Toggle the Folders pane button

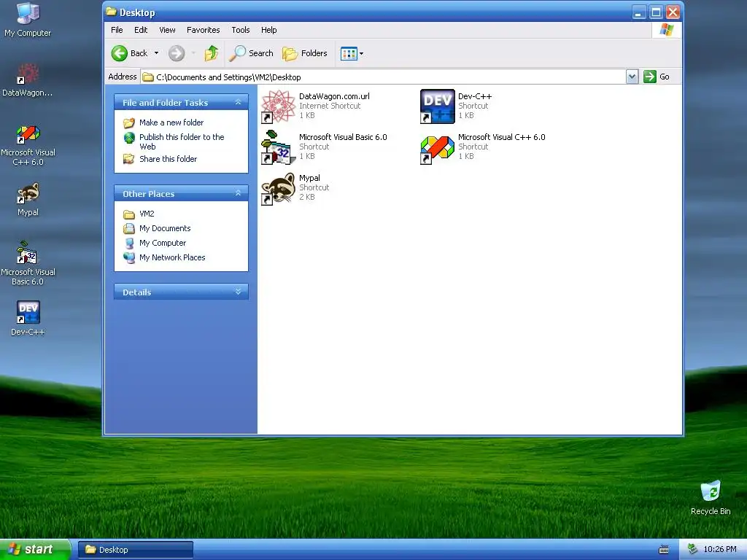click(x=305, y=53)
